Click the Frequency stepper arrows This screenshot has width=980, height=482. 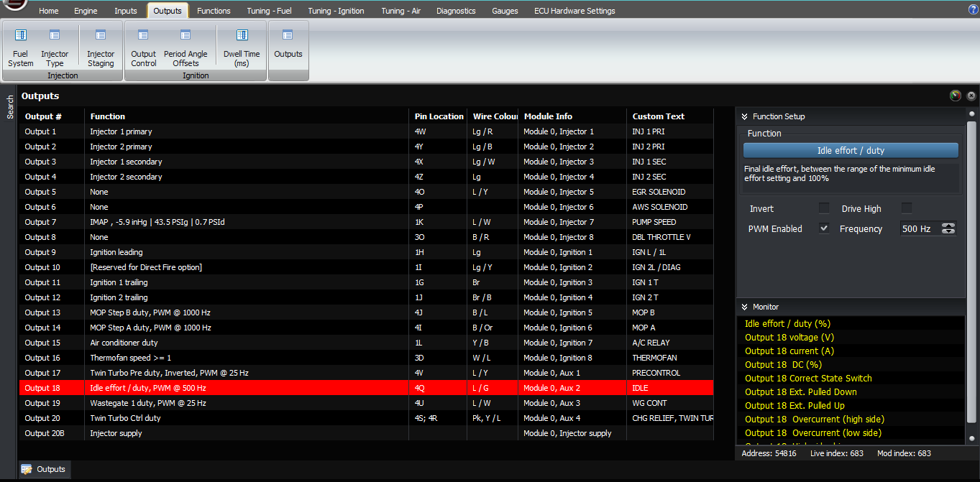pos(948,229)
